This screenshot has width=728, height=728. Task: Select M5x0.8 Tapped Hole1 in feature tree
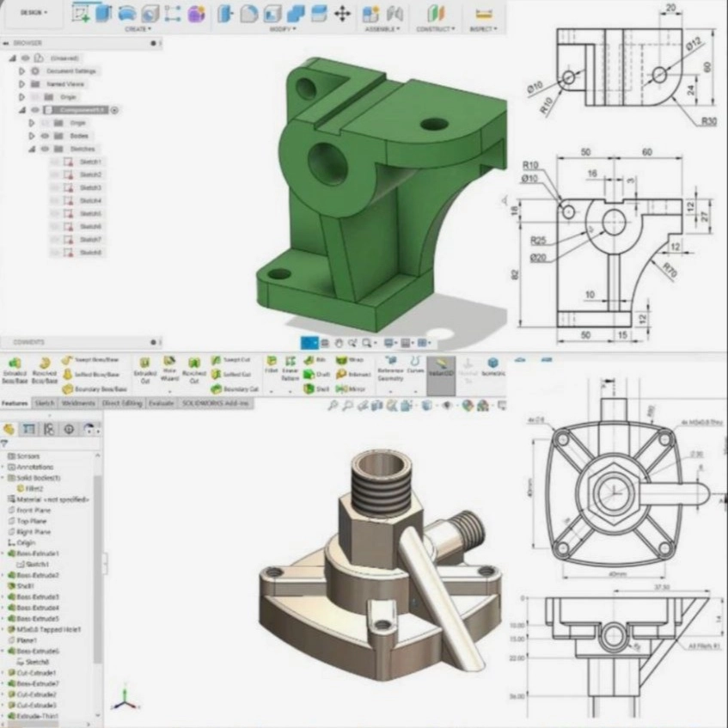pyautogui.click(x=48, y=629)
